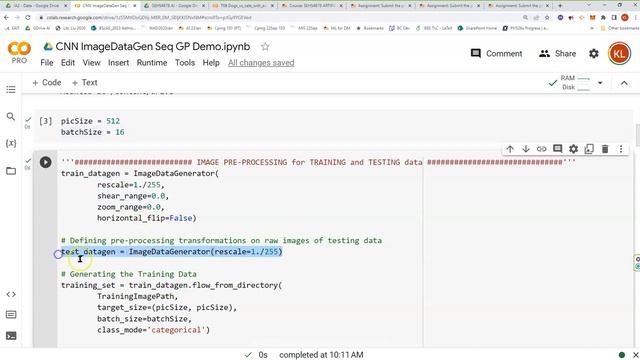Move the cell down

(526, 149)
